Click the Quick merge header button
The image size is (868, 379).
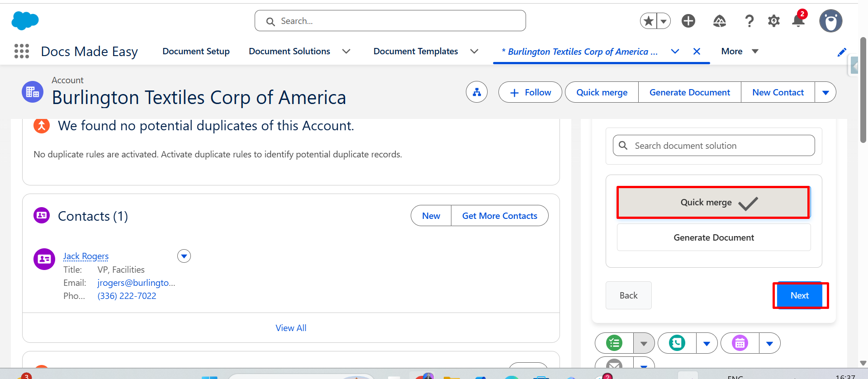[602, 92]
